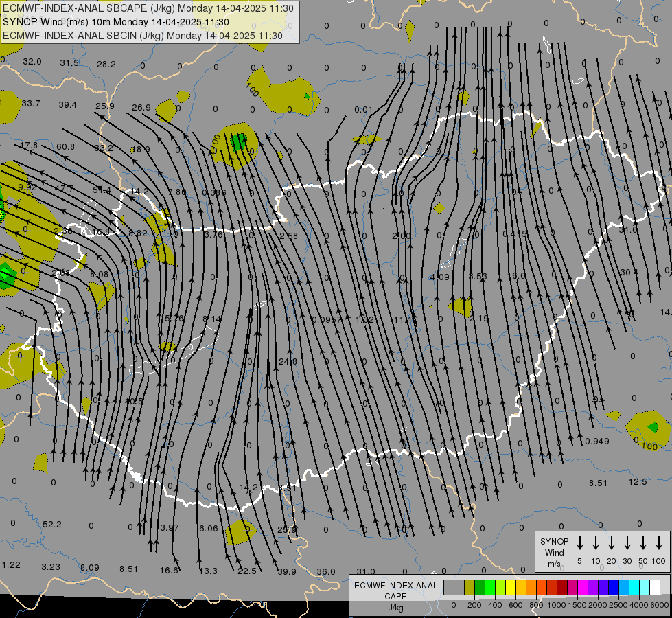
Task: Click the 6000 tick label on CAPE scale
Action: coord(659,605)
